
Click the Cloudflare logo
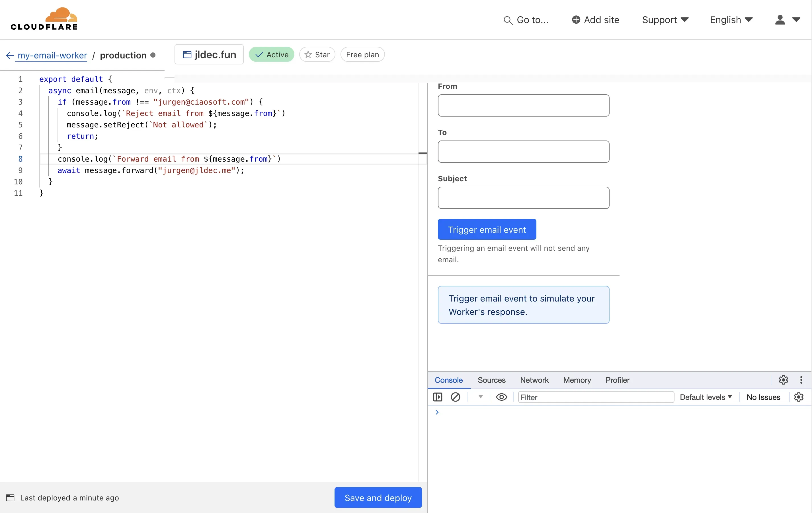[44, 19]
